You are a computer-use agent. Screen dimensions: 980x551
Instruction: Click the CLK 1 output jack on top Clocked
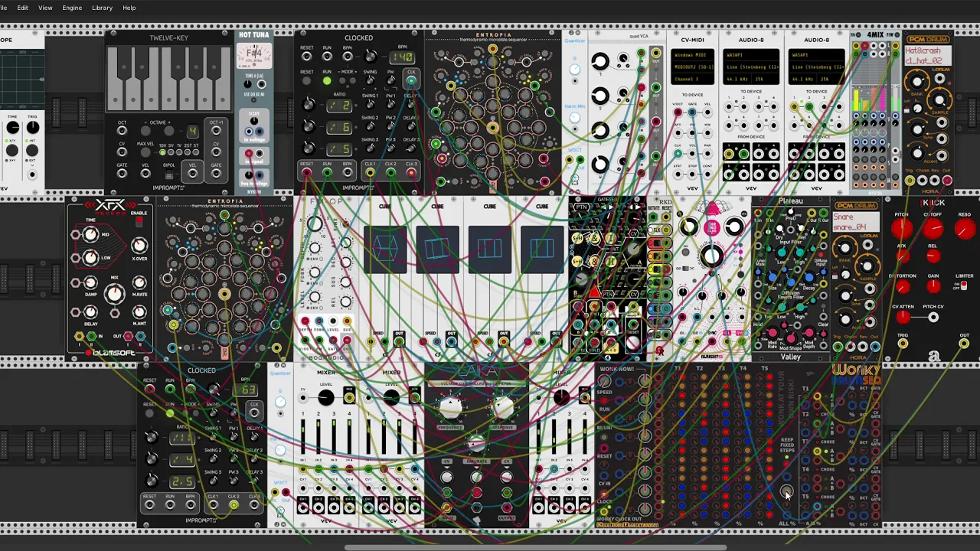point(370,172)
